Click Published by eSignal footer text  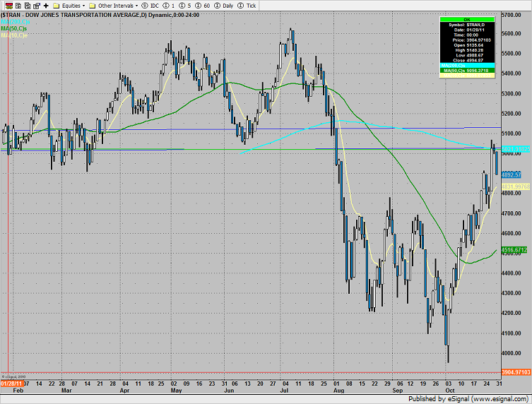pos(468,399)
